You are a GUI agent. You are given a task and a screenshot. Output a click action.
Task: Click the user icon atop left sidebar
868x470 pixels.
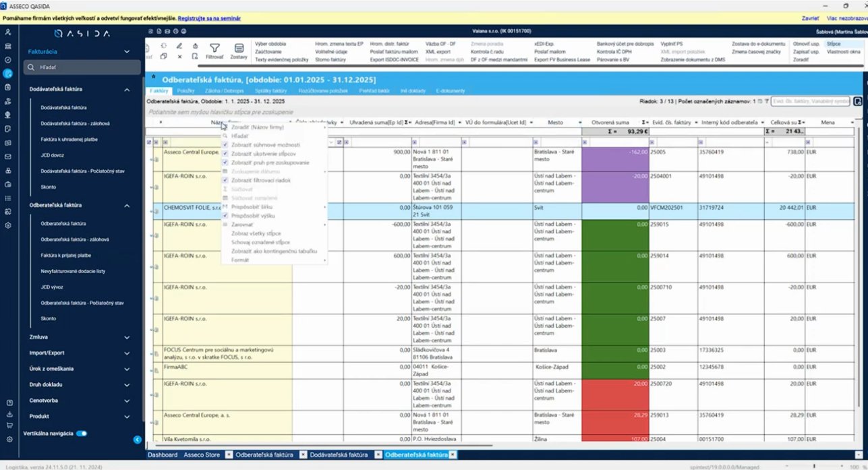[x=8, y=32]
